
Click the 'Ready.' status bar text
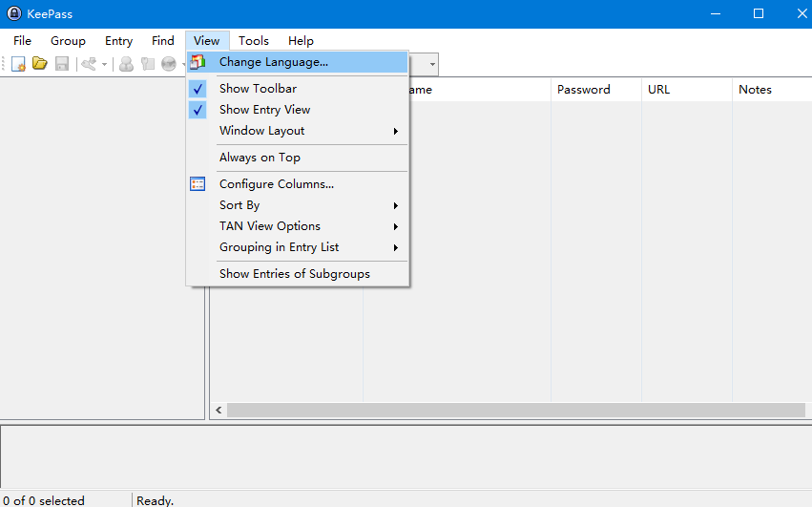tap(155, 500)
